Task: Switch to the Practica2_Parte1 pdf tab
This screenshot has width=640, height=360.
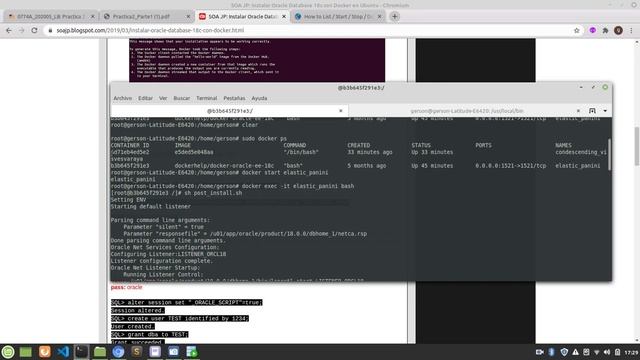Action: pos(147,16)
